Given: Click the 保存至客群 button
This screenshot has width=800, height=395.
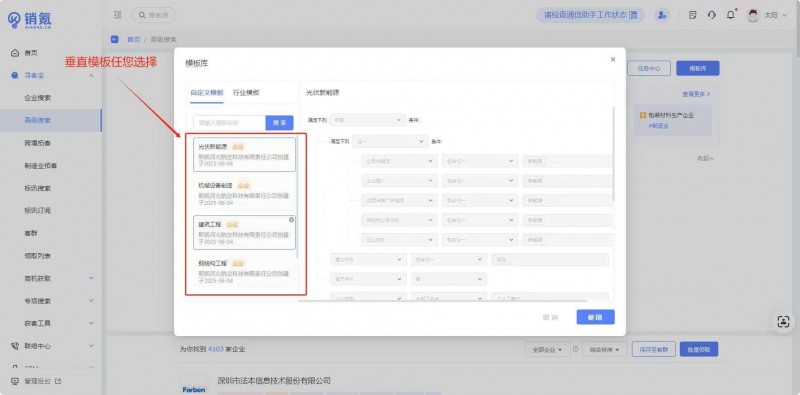Looking at the screenshot, I should (654, 350).
